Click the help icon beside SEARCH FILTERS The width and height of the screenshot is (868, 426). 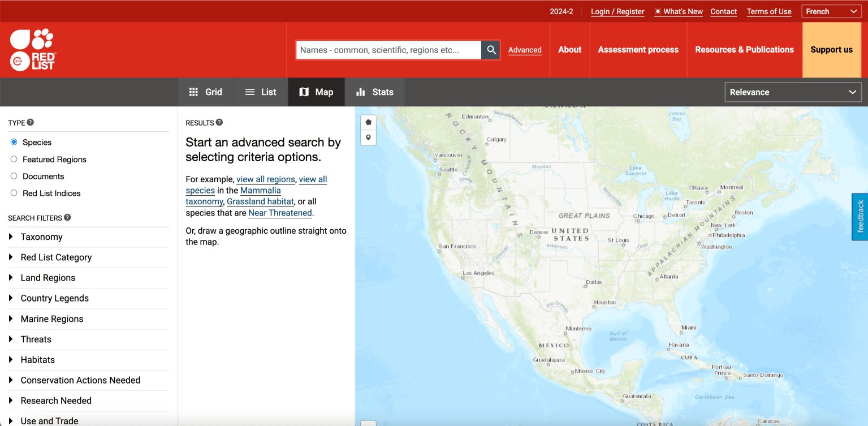[67, 217]
